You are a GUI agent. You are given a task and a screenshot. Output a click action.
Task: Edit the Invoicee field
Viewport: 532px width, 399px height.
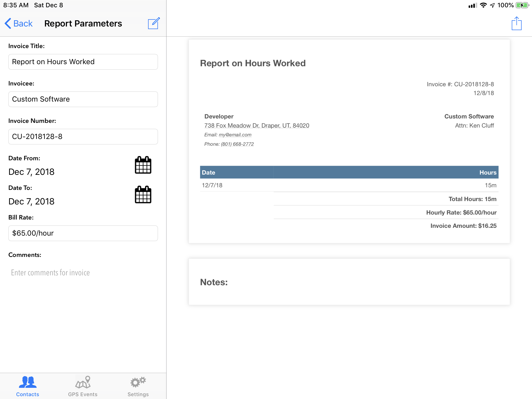coord(83,99)
